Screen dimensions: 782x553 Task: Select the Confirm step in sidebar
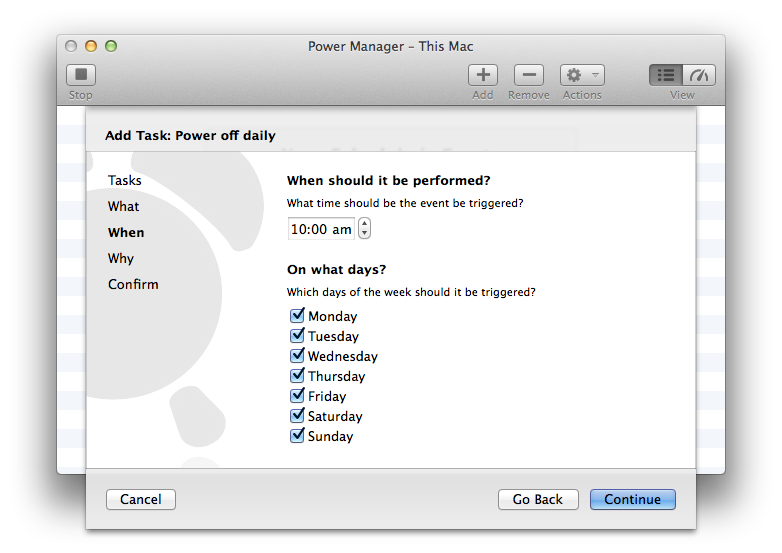pyautogui.click(x=133, y=284)
